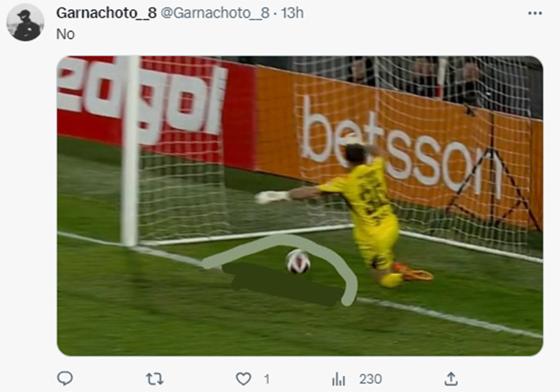The image size is (560, 392).
Task: Open the three-dot more options menu
Action: click(534, 13)
